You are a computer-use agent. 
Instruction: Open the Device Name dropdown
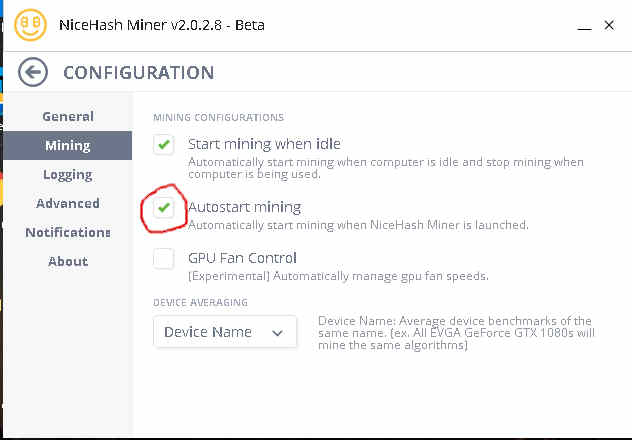tap(224, 332)
